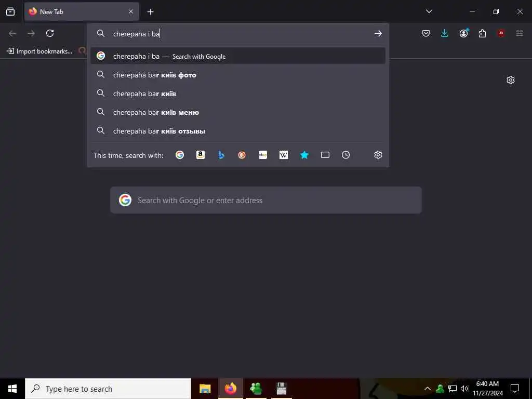Open the taskbar clock and date
Viewport: 532px width, 399px height.
coord(487,389)
